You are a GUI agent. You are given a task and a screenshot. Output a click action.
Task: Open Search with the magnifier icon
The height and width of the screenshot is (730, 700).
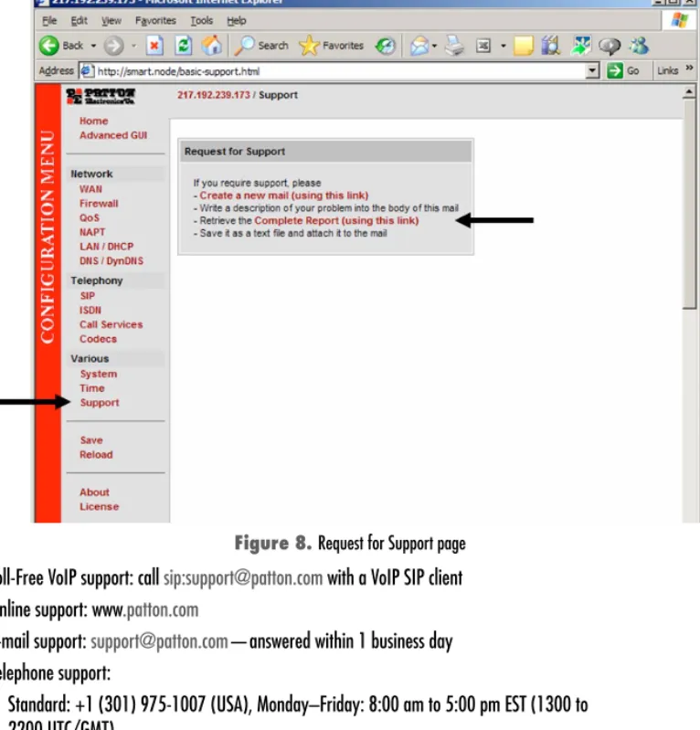point(244,46)
